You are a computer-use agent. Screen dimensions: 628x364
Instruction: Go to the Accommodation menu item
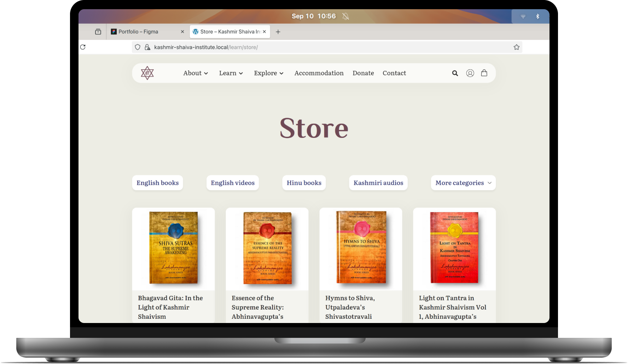[319, 73]
